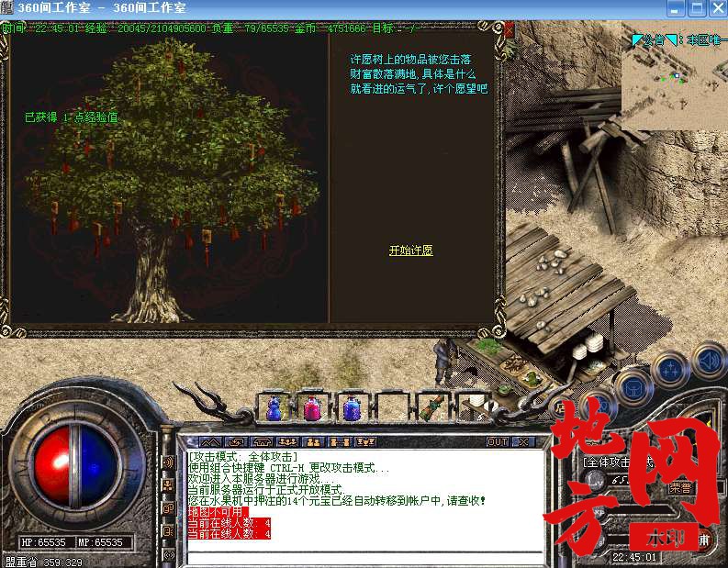Click the three-figures group icon on chat toolbar
Viewport: 728px width, 568px height.
click(x=288, y=442)
